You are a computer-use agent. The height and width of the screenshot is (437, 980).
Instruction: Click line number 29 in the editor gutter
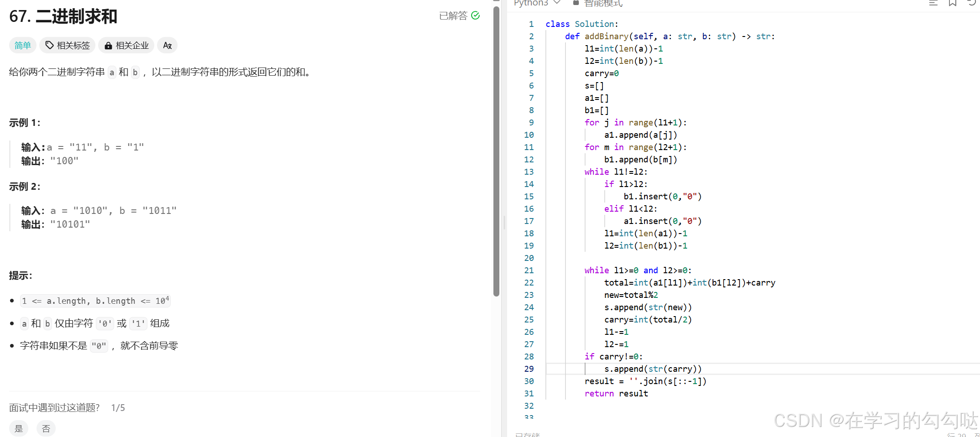529,369
